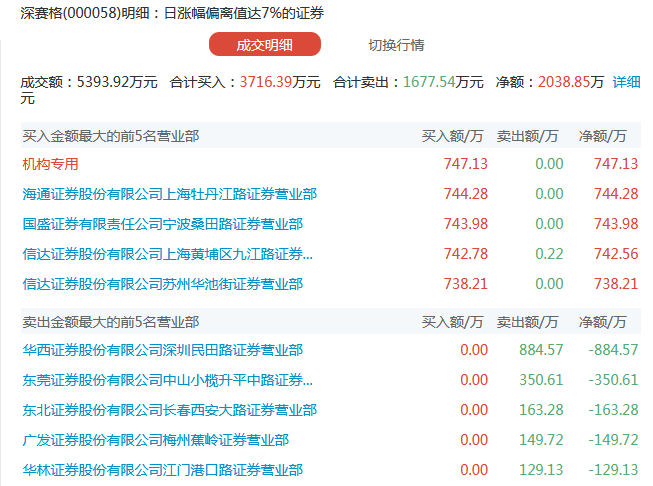This screenshot has height=486, width=653.
Task: Click 卖出额/万 column header in buy table
Action: click(527, 136)
